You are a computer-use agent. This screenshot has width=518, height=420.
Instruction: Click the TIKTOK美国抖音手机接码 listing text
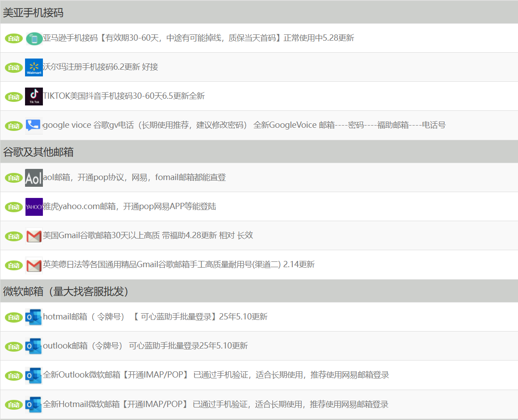[123, 96]
